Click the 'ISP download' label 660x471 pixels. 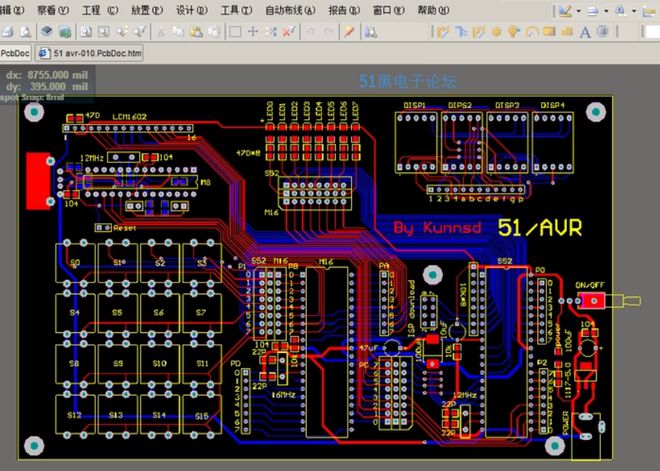(x=412, y=307)
